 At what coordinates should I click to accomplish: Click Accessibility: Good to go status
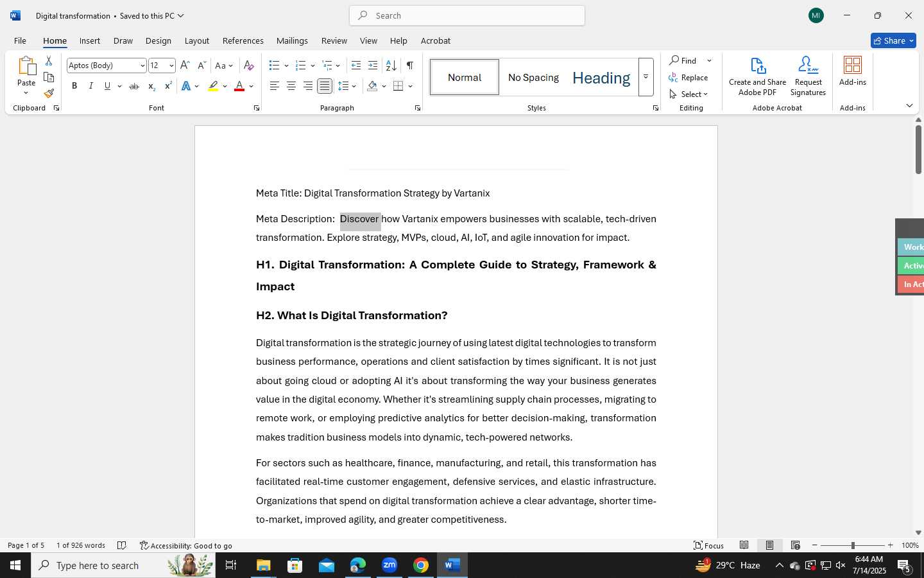(x=186, y=545)
